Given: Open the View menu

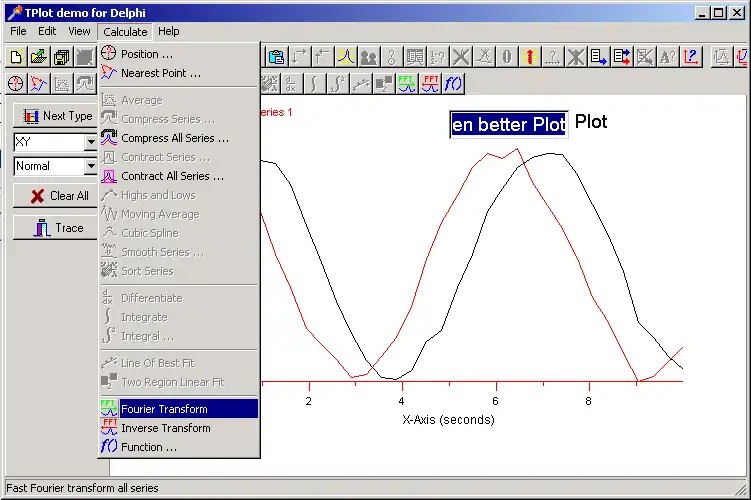Looking at the screenshot, I should (79, 31).
